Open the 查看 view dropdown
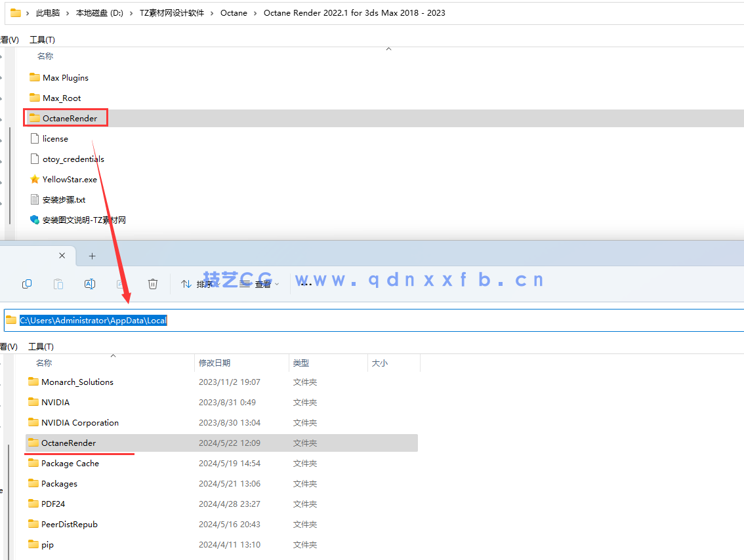Screen dimensions: 744x560 coord(260,284)
